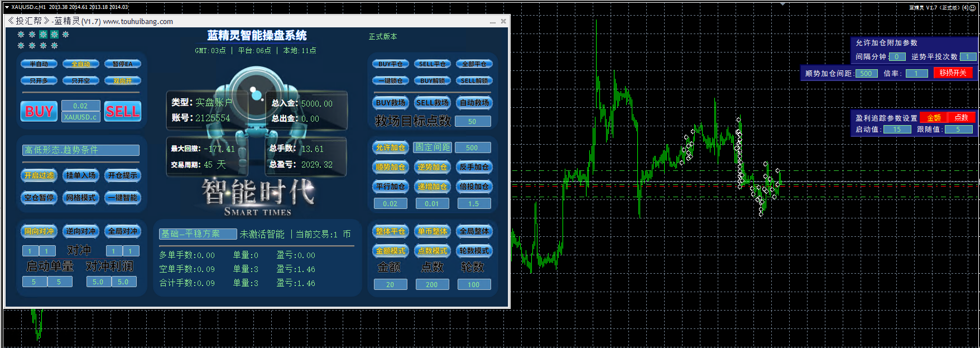980x348 pixels.
Task: Select 只开多 long-only mode
Action: coord(39,81)
